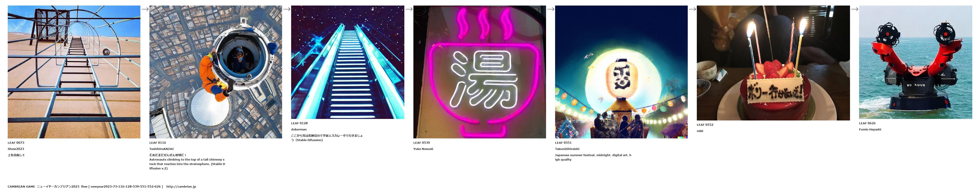Select the red robot in sea photo
The image size is (980, 192).
click(916, 62)
